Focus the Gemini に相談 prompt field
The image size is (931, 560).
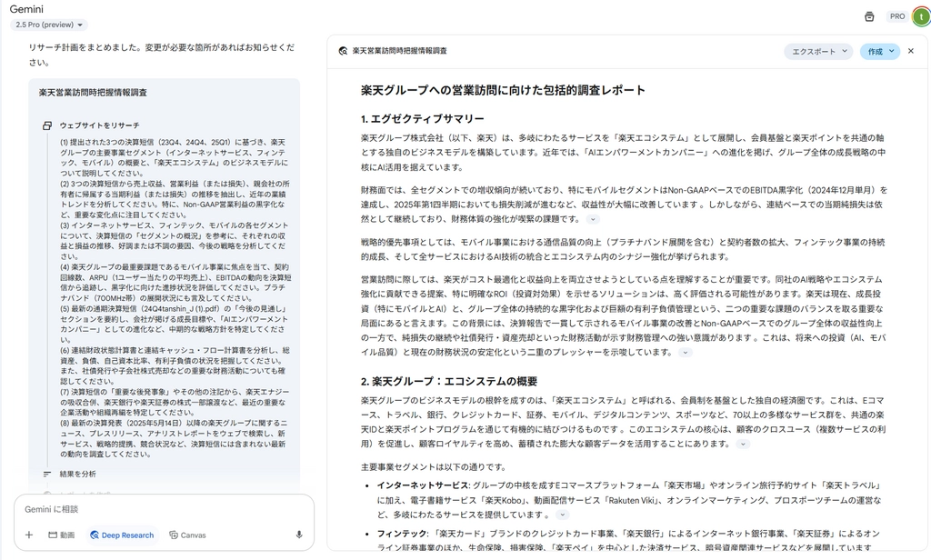click(x=164, y=509)
